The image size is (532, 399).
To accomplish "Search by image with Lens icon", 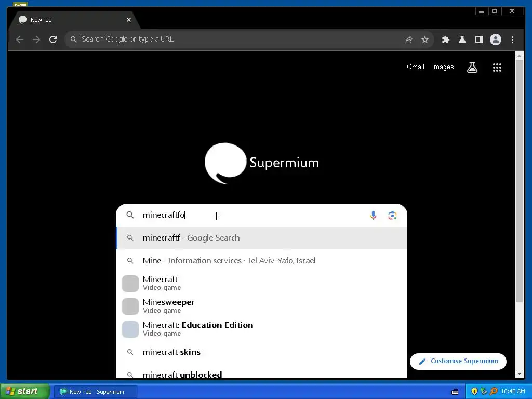I will click(392, 216).
